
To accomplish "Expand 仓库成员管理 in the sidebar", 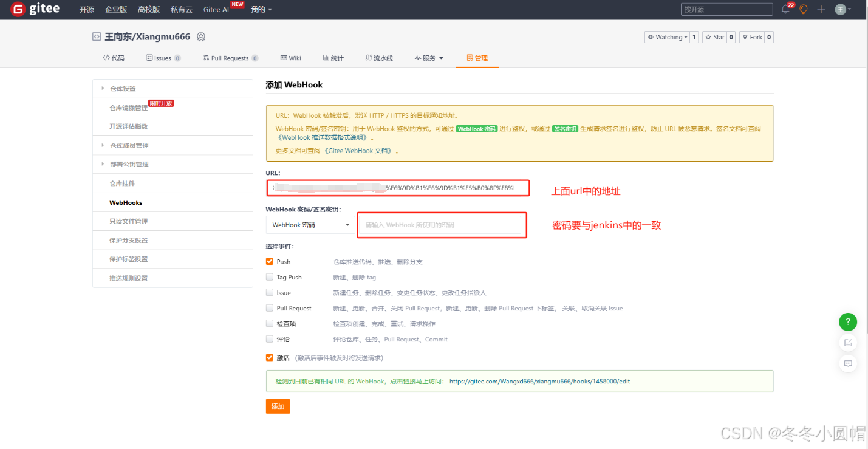I will (173, 145).
